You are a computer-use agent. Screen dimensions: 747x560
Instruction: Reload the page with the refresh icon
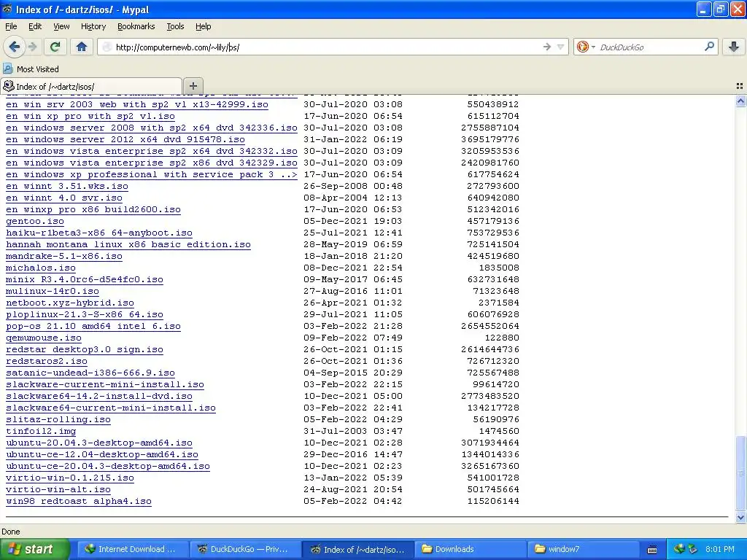pyautogui.click(x=55, y=47)
